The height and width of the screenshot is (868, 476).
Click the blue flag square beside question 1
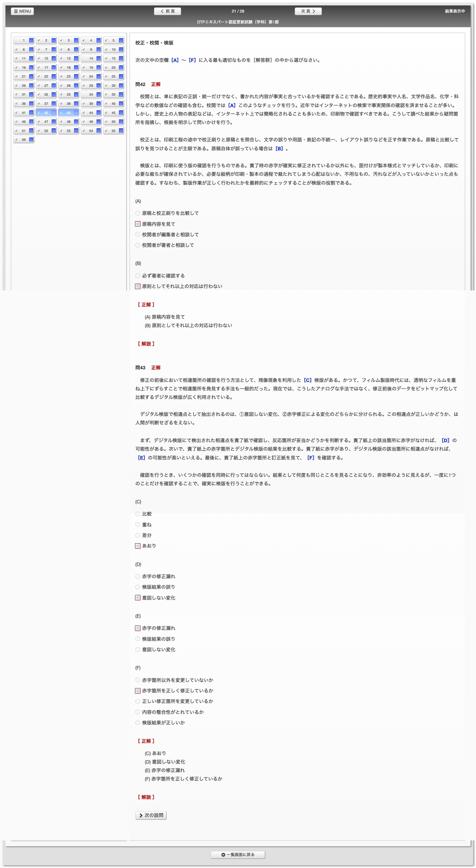pyautogui.click(x=31, y=40)
